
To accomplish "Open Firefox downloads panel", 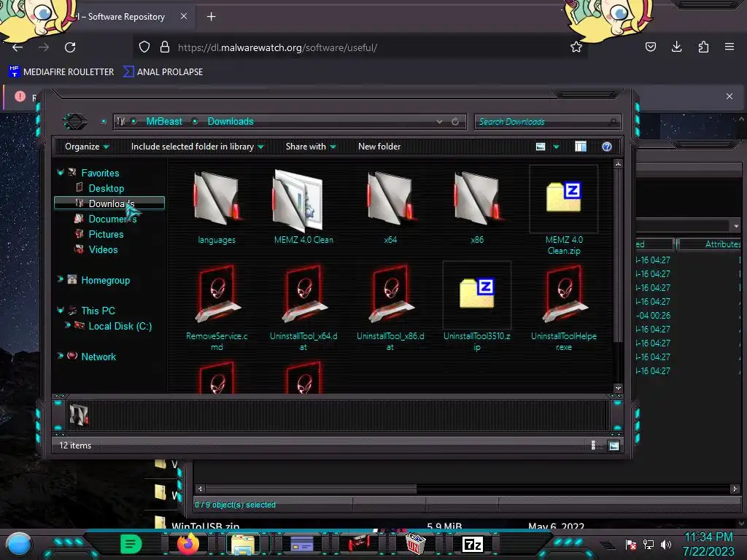I will [x=676, y=47].
